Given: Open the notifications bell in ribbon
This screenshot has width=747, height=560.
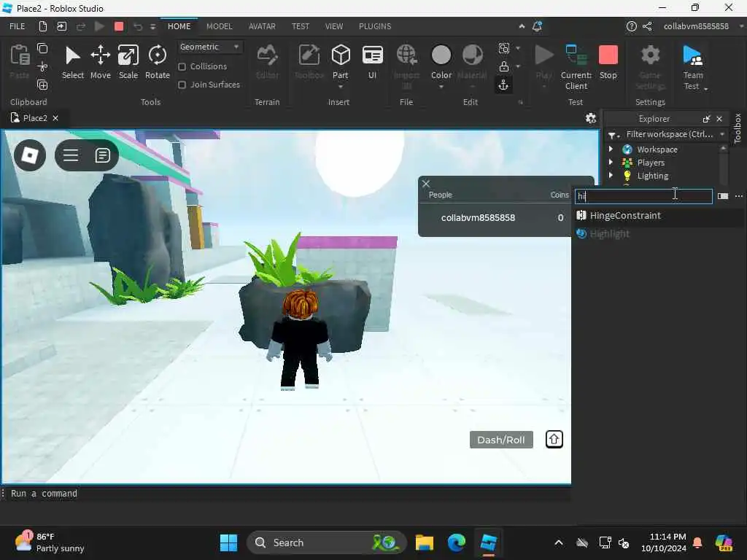Looking at the screenshot, I should [537, 27].
